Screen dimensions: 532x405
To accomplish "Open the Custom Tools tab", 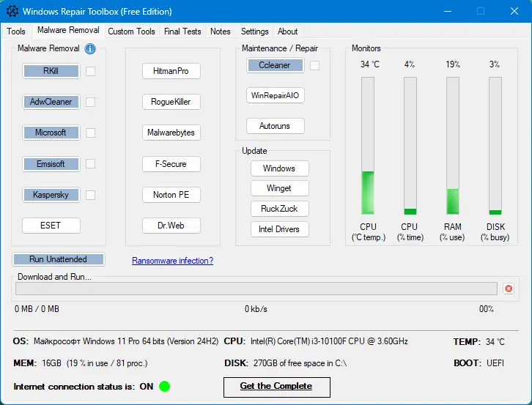I will [131, 31].
